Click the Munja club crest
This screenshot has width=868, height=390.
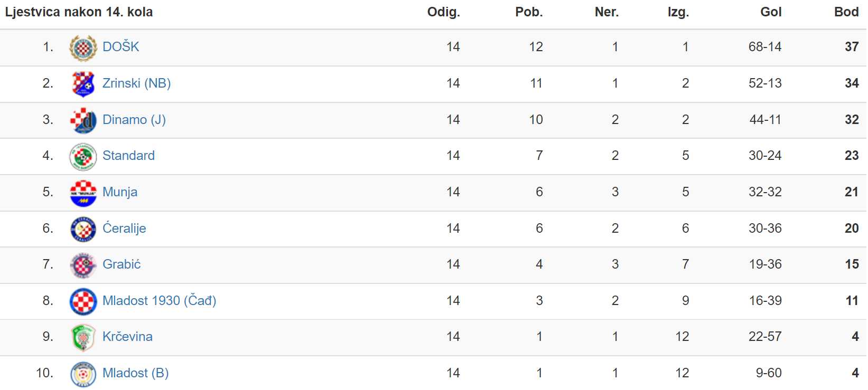point(83,193)
